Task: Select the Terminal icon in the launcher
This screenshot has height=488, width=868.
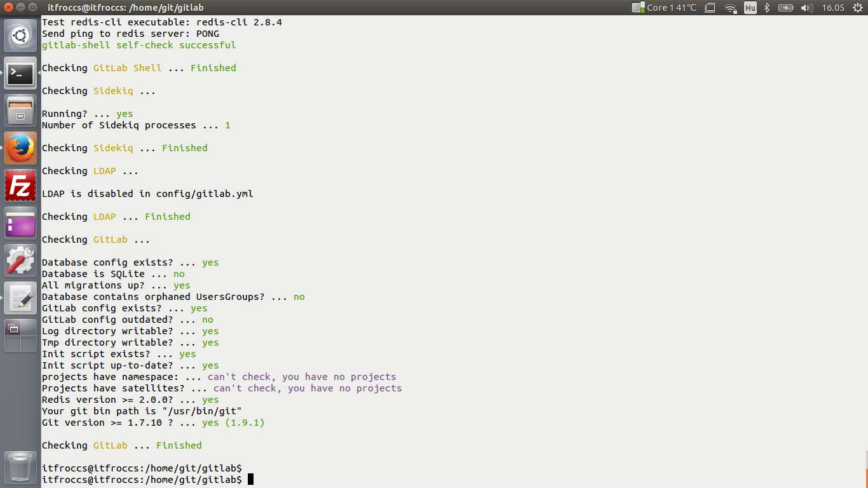Action: tap(20, 74)
